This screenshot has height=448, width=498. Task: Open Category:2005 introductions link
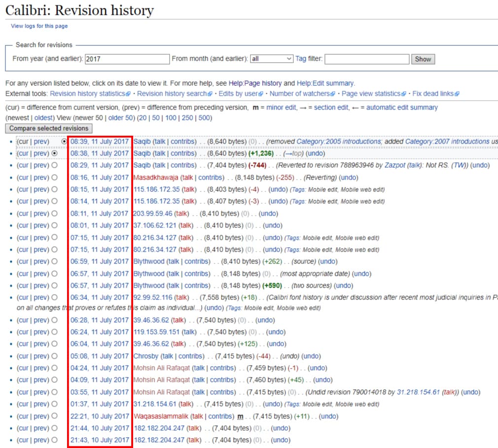click(x=339, y=142)
